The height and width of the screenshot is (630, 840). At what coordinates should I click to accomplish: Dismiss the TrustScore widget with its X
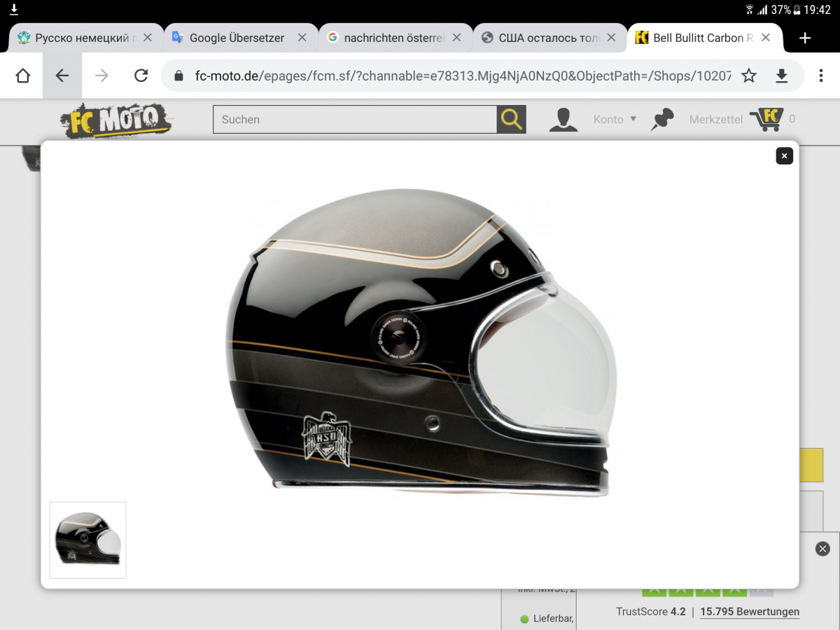822,549
